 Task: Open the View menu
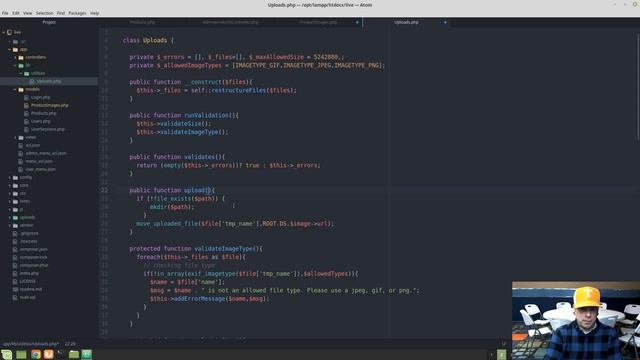click(27, 13)
